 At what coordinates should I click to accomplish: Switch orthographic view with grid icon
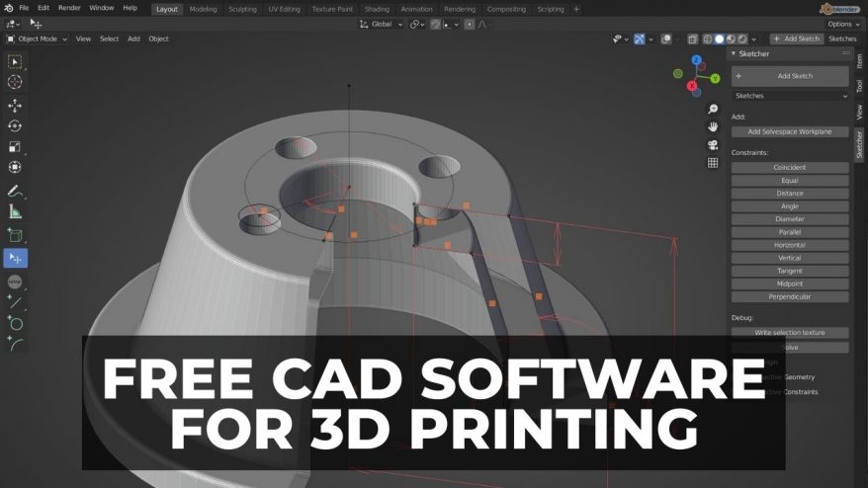[x=713, y=163]
